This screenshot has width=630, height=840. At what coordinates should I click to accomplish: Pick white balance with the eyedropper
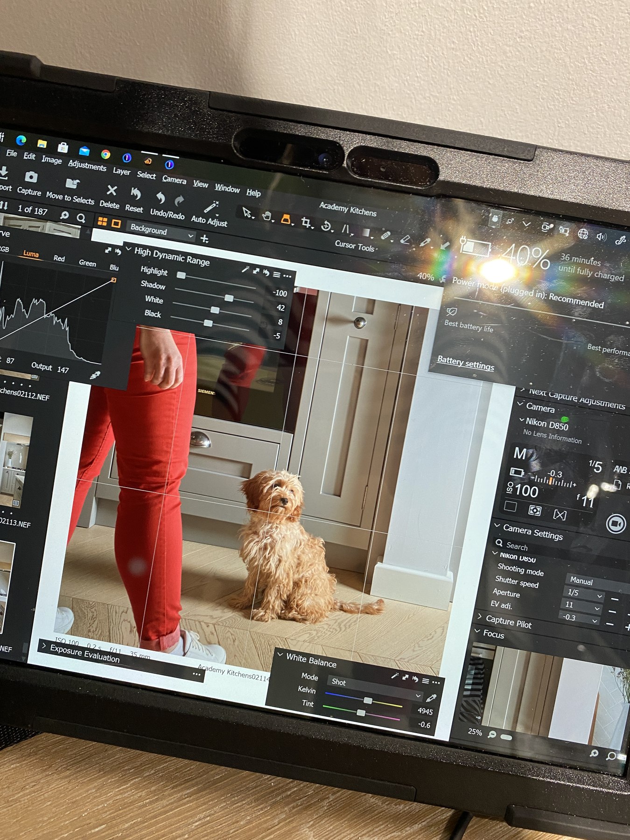click(x=431, y=698)
